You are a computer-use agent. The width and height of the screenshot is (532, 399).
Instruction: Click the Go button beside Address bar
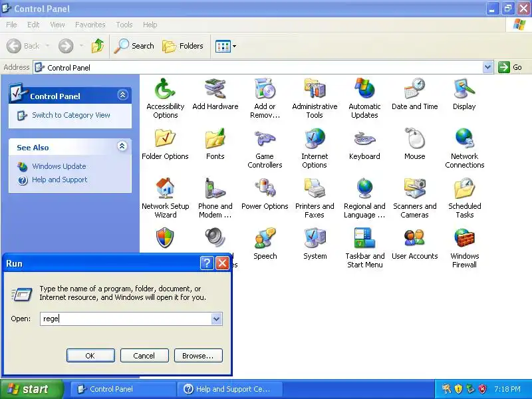(510, 67)
